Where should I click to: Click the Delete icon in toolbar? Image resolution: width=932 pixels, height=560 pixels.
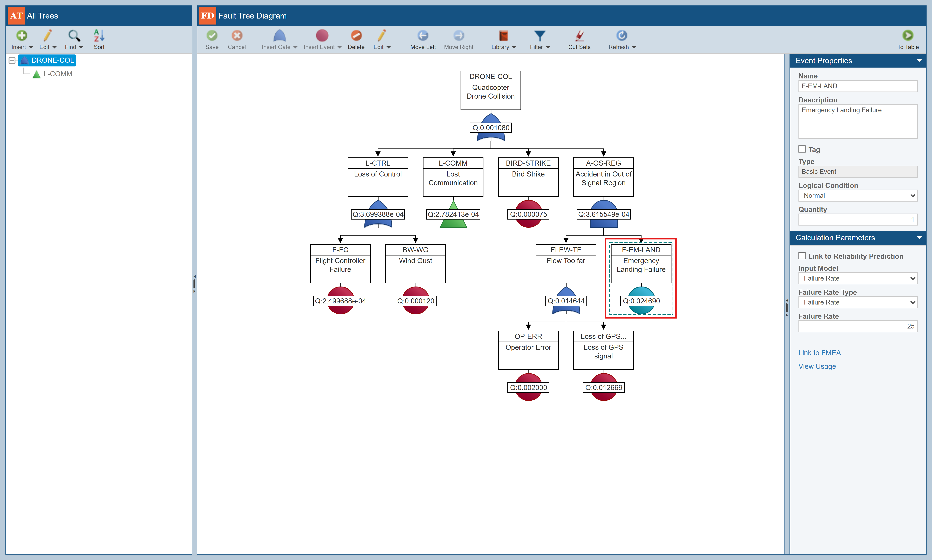356,36
